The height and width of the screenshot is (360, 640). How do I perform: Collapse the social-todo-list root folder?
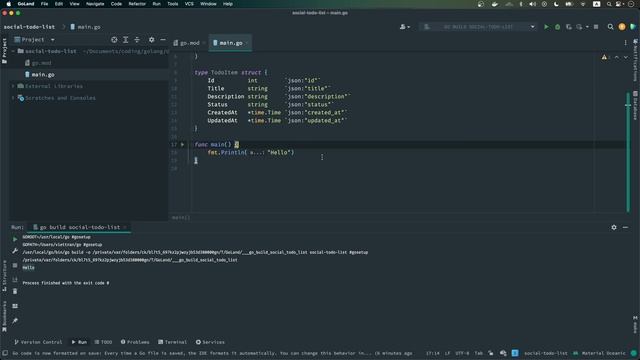click(x=13, y=51)
